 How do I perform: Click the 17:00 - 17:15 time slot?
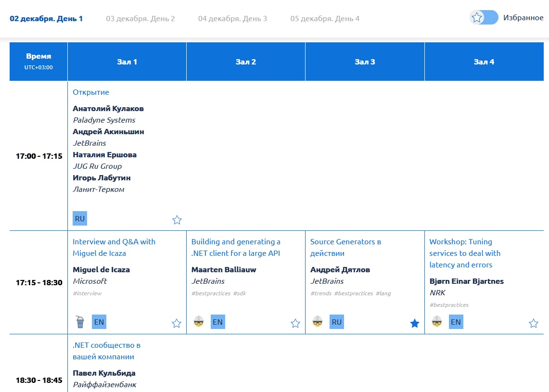(39, 156)
